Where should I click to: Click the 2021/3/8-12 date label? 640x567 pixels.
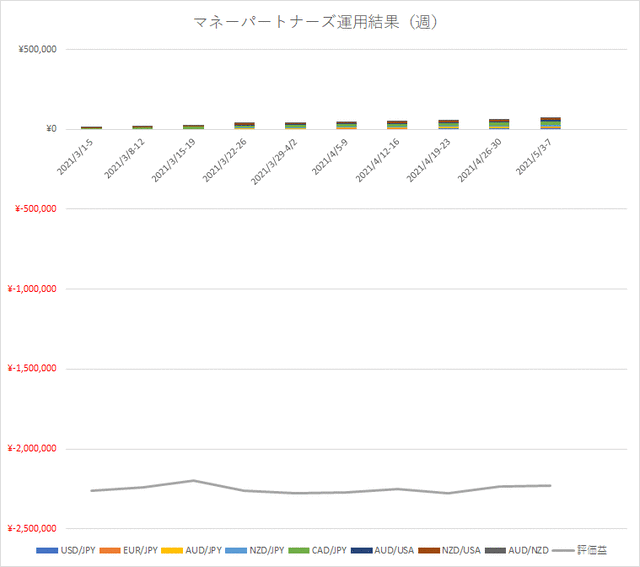pos(124,159)
